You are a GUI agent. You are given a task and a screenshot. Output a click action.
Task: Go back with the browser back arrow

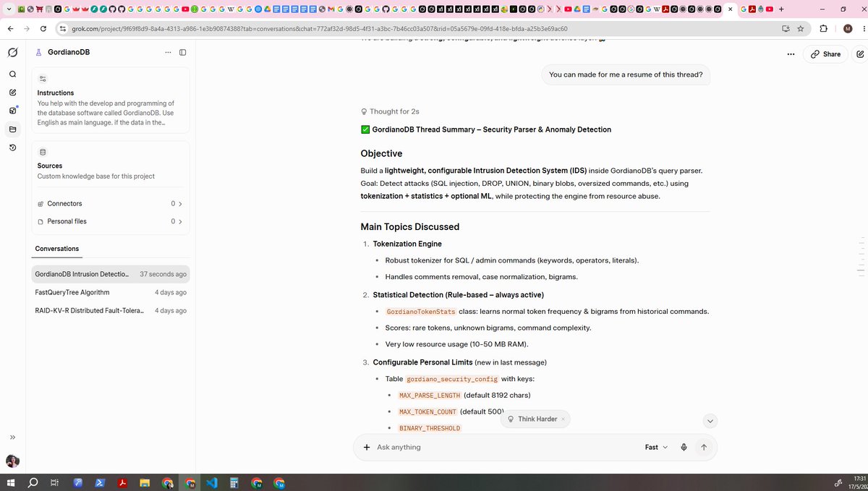tap(10, 28)
